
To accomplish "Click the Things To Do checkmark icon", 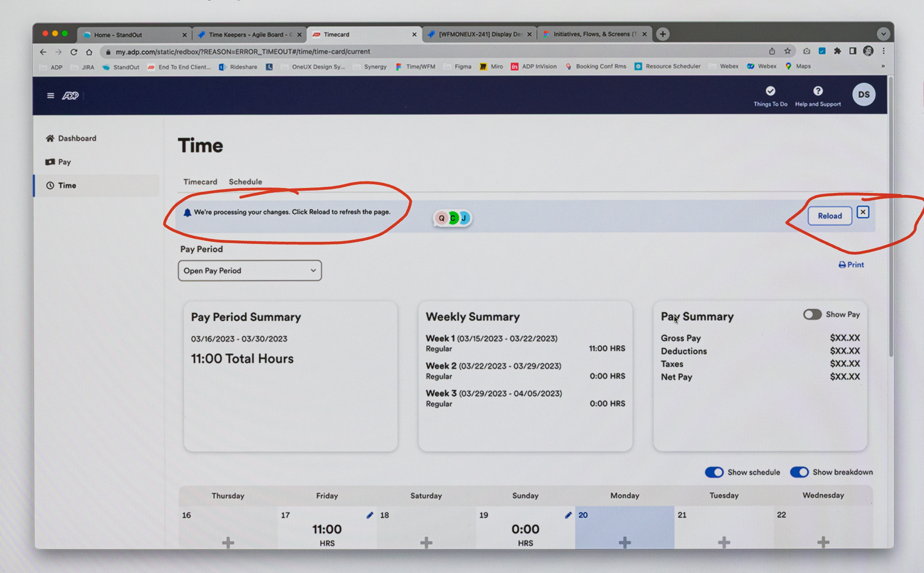I will (x=770, y=91).
